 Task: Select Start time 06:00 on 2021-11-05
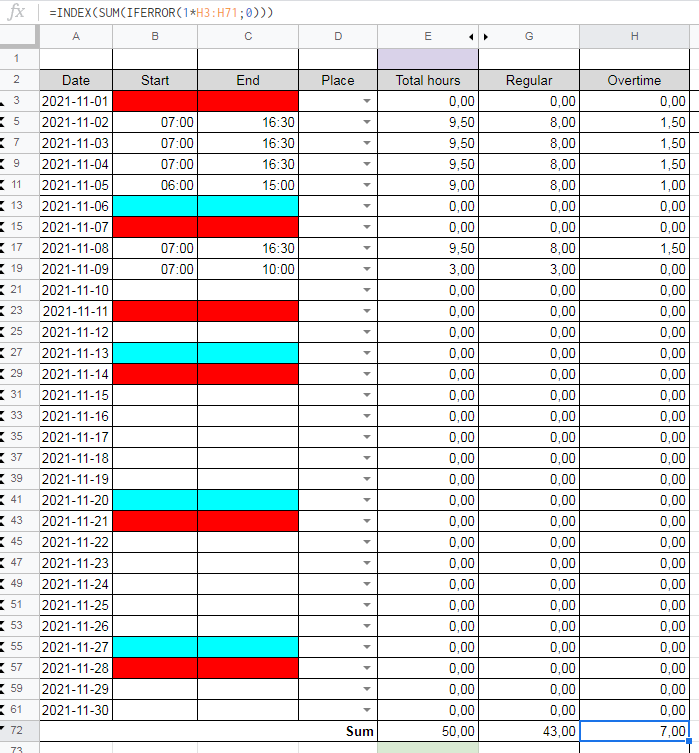pos(155,185)
